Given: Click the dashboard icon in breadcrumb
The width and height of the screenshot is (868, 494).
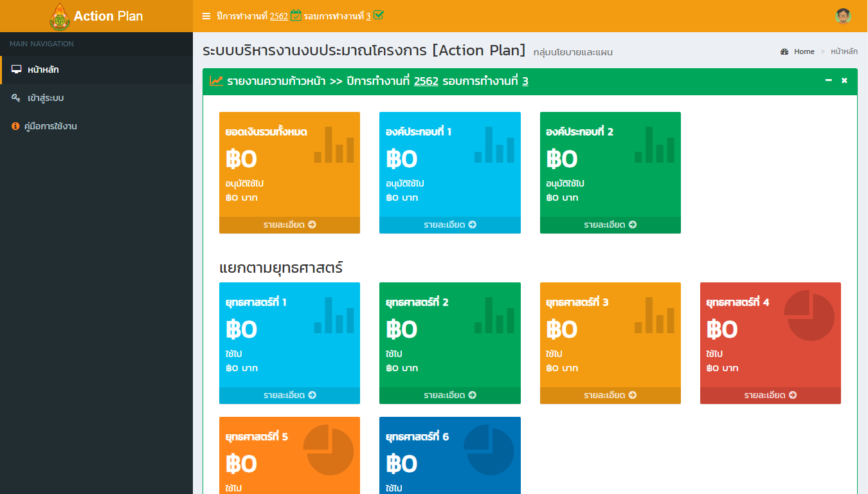Looking at the screenshot, I should (x=784, y=51).
